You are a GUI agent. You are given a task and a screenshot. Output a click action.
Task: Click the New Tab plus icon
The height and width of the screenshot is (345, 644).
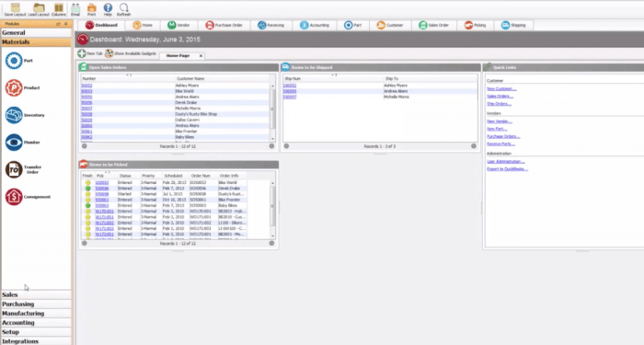point(82,53)
